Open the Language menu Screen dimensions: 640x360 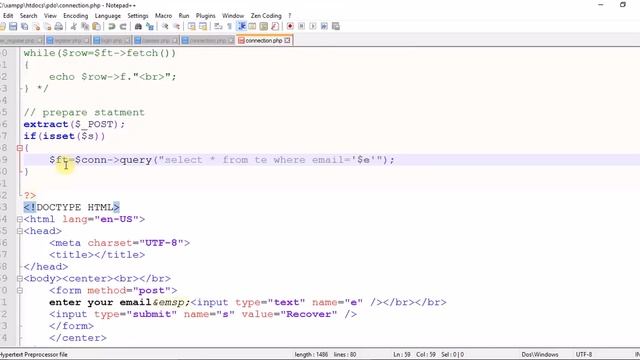point(108,16)
